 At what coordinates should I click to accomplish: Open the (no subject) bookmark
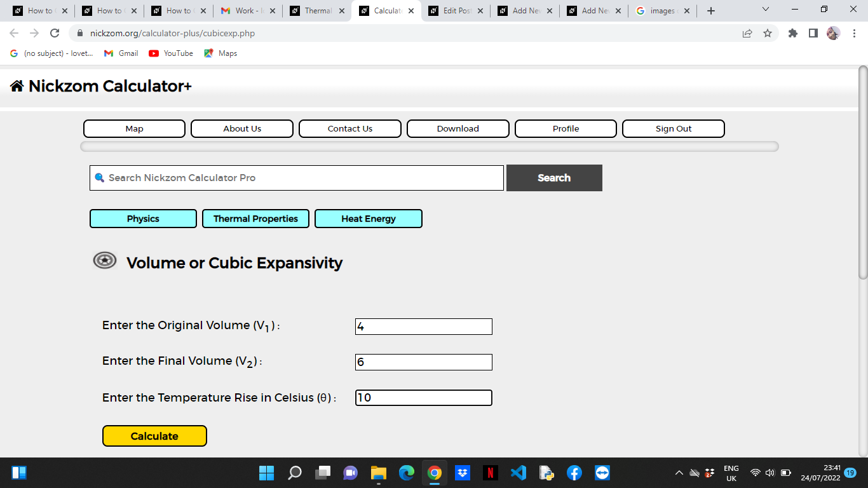[51, 53]
